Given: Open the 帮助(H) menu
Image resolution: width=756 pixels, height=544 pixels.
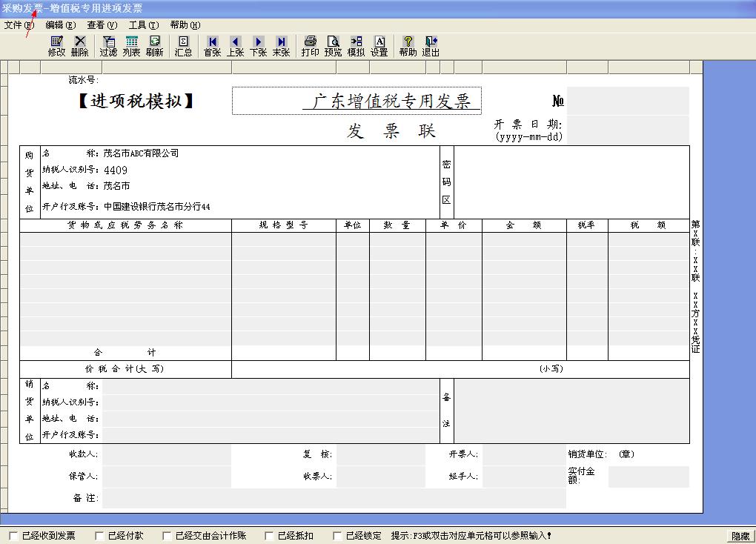Looking at the screenshot, I should (x=185, y=25).
